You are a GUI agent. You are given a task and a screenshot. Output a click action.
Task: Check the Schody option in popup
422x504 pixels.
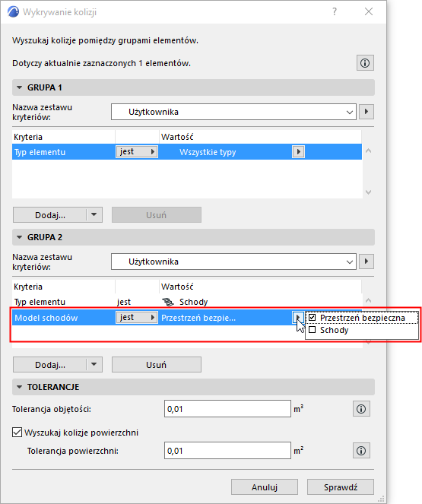[312, 330]
